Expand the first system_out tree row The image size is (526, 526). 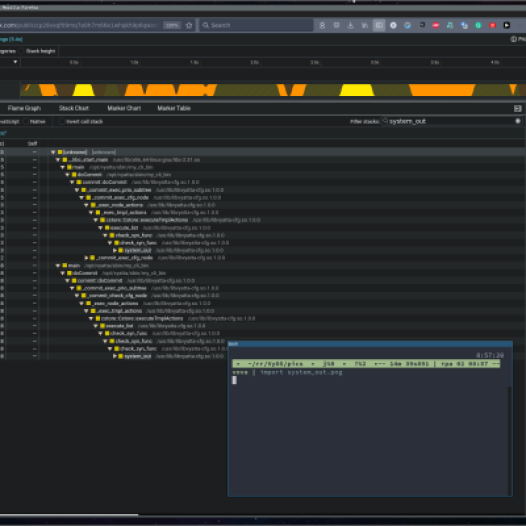click(x=115, y=250)
